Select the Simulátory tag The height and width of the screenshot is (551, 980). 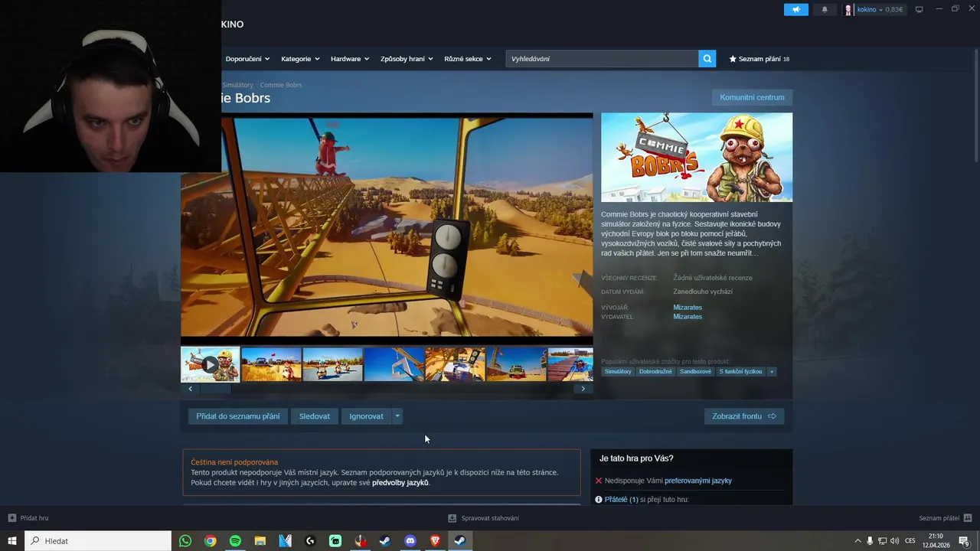pyautogui.click(x=618, y=371)
